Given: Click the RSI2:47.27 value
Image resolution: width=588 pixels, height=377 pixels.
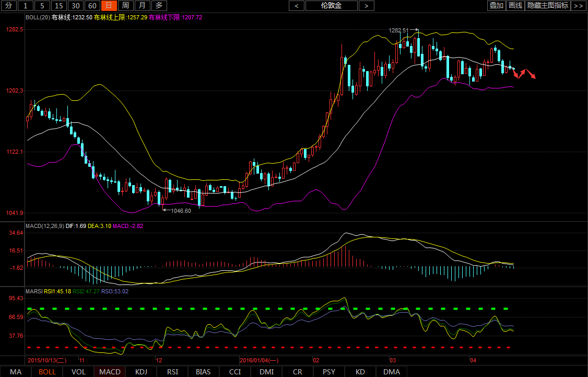Looking at the screenshot, I should pos(86,291).
